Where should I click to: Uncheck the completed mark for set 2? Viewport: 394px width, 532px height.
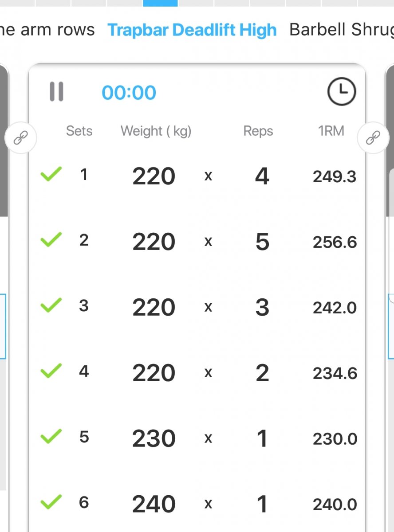coord(51,241)
